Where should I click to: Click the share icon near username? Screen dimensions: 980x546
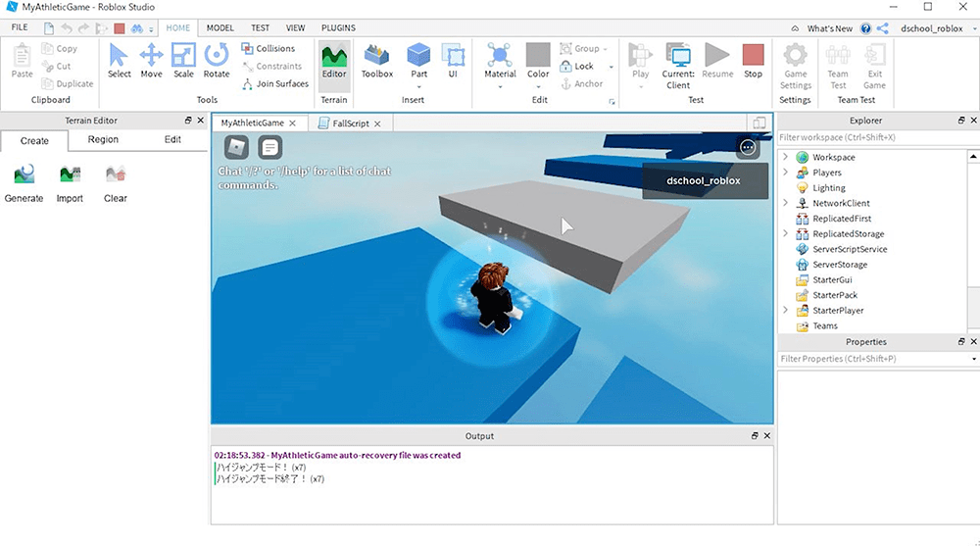click(x=883, y=28)
